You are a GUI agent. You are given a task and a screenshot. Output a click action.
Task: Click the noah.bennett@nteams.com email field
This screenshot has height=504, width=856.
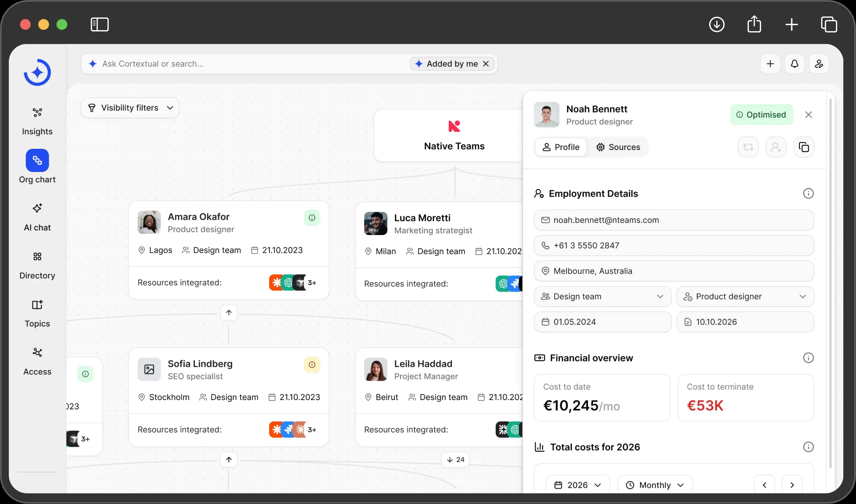tap(674, 220)
